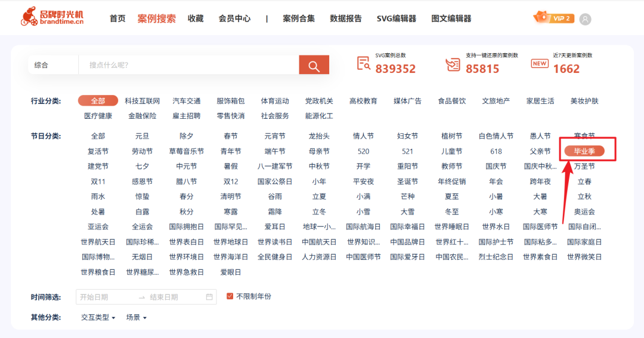Select the 世界微笑日 filter
The width and height of the screenshot is (644, 338).
point(584,257)
